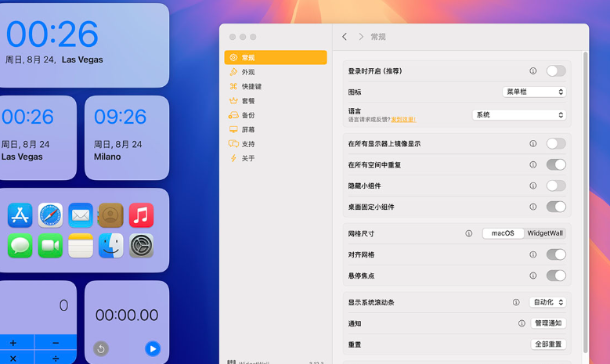Click the Milano clock widget
Viewport: 610px width, 364px height.
point(127,138)
